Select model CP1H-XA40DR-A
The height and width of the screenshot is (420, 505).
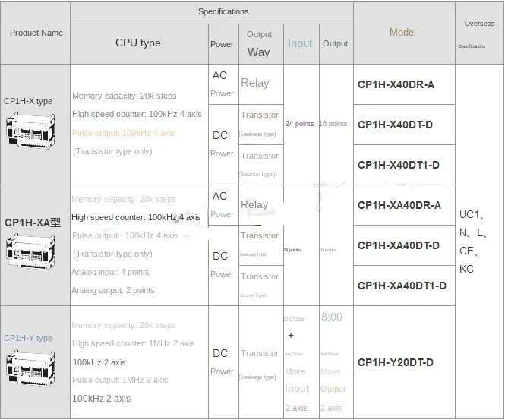(x=399, y=205)
